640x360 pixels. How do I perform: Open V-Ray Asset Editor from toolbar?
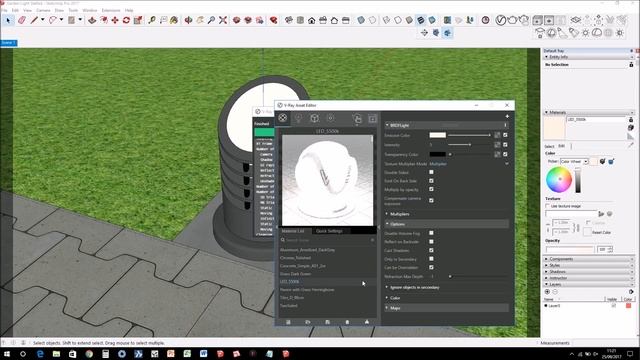(501, 20)
